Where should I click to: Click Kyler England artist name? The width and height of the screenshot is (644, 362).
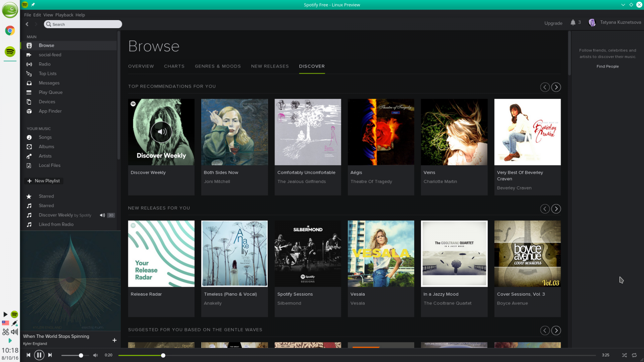coord(35,344)
